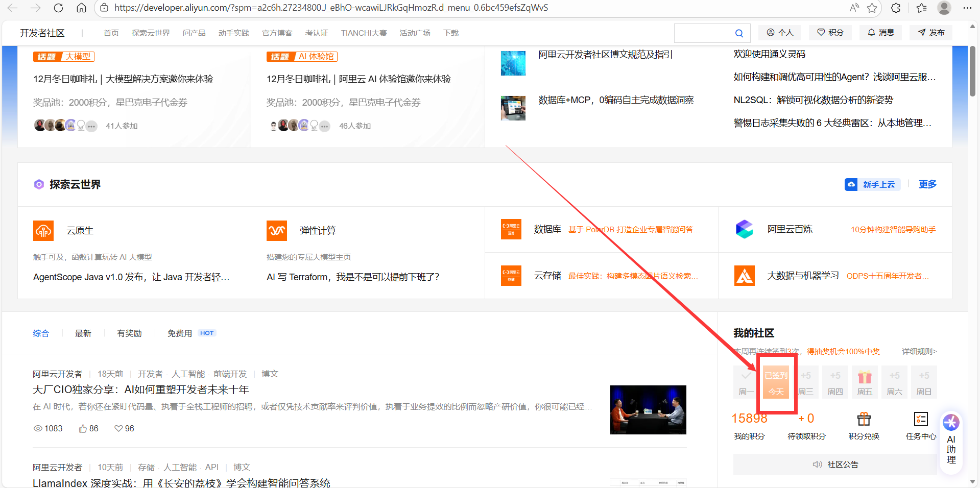
Task: Open the floating AI助理 assistant
Action: [950, 440]
